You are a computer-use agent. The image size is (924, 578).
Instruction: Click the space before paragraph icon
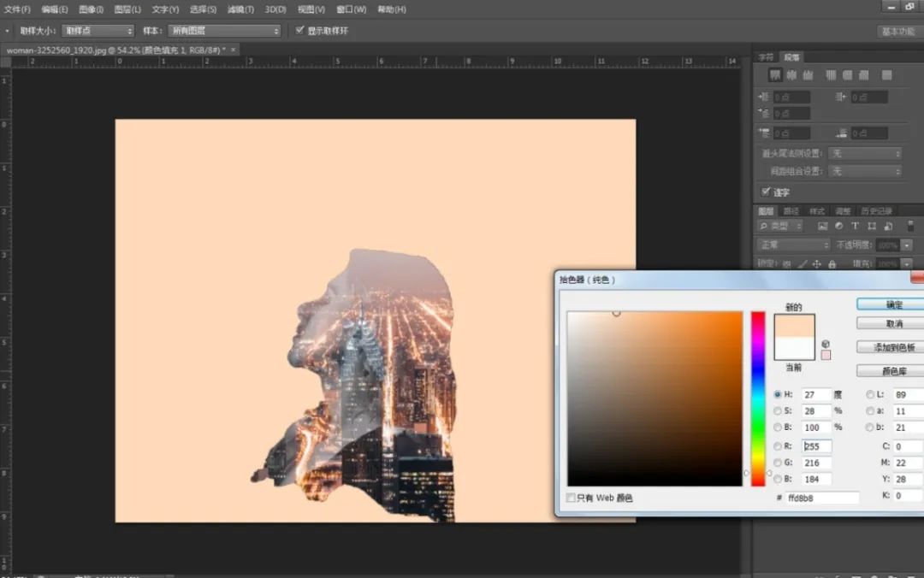[764, 133]
